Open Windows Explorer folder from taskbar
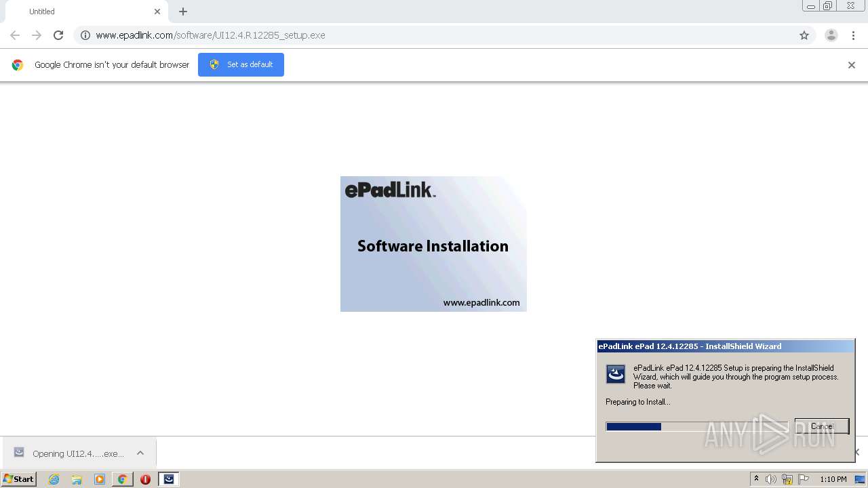Viewport: 868px width, 488px height. pos(77,479)
